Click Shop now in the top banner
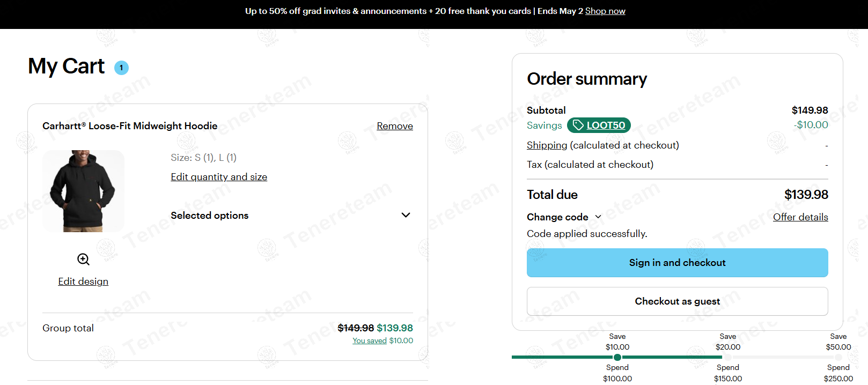The width and height of the screenshot is (868, 385). 605,11
